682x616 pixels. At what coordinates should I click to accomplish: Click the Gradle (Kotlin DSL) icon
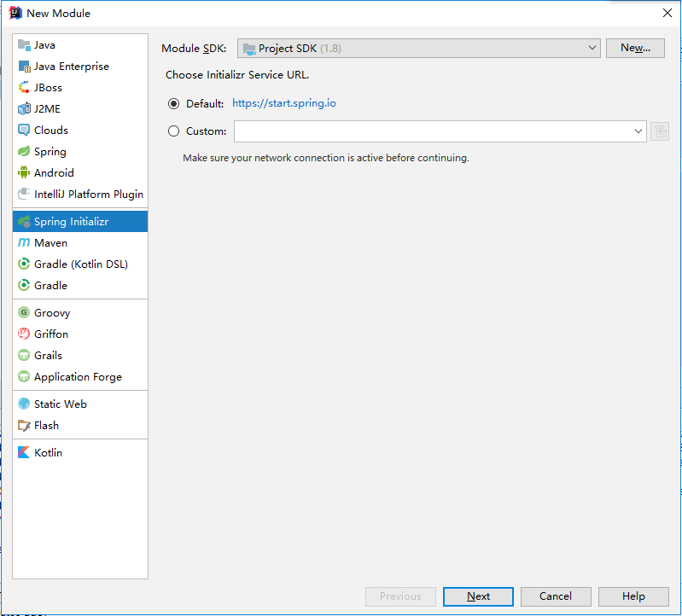coord(24,264)
